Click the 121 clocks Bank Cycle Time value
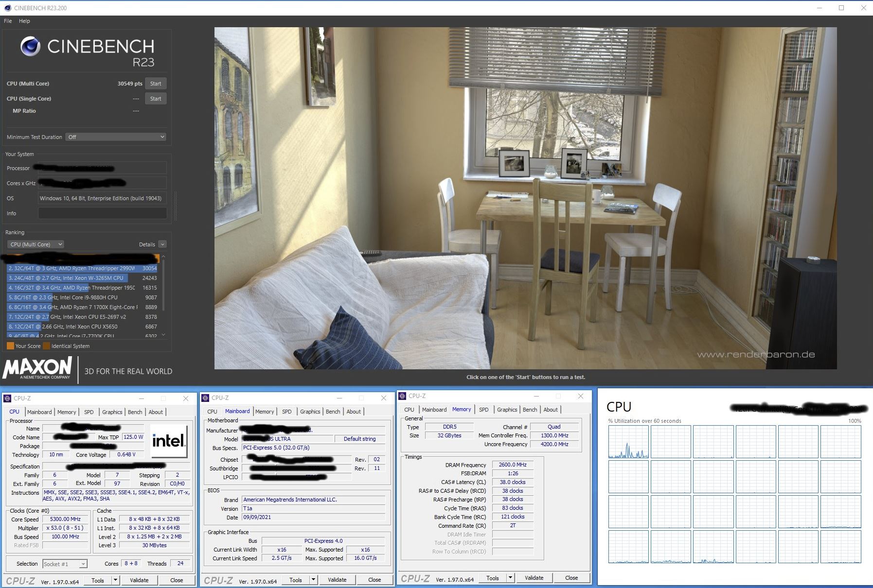The height and width of the screenshot is (588, 873). point(513,517)
